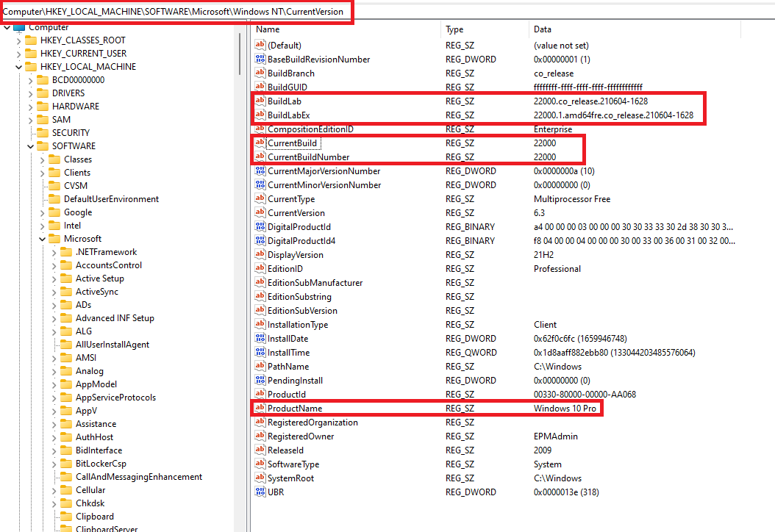This screenshot has width=775, height=532.
Task: Select the Google key in tree
Action: [x=78, y=212]
